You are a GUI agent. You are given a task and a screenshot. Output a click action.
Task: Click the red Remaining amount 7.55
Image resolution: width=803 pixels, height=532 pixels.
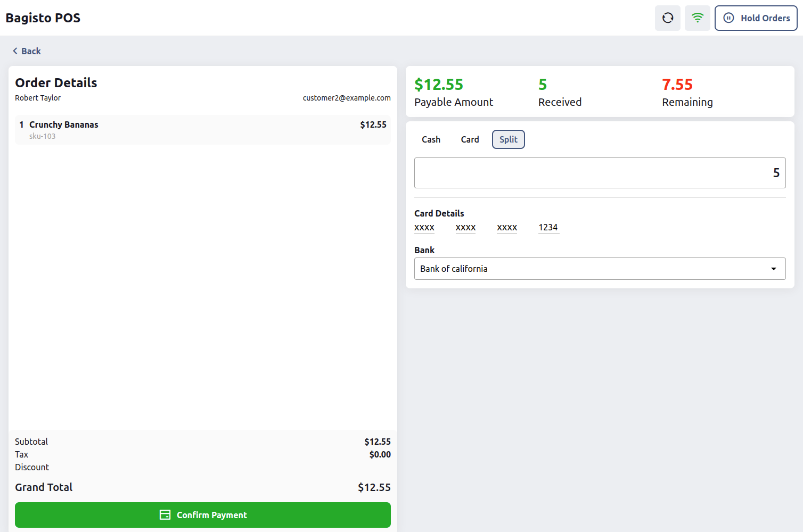point(677,84)
